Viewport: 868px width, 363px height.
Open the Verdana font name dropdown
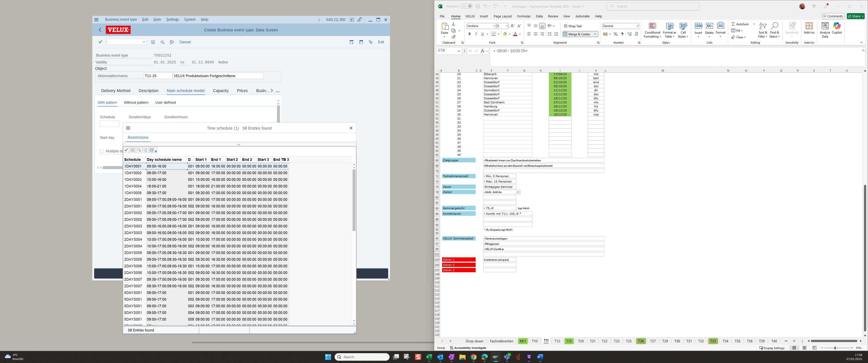click(494, 26)
